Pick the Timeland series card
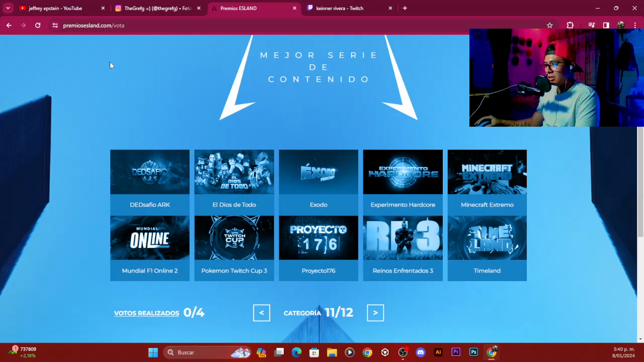644x362 pixels. [x=487, y=248]
